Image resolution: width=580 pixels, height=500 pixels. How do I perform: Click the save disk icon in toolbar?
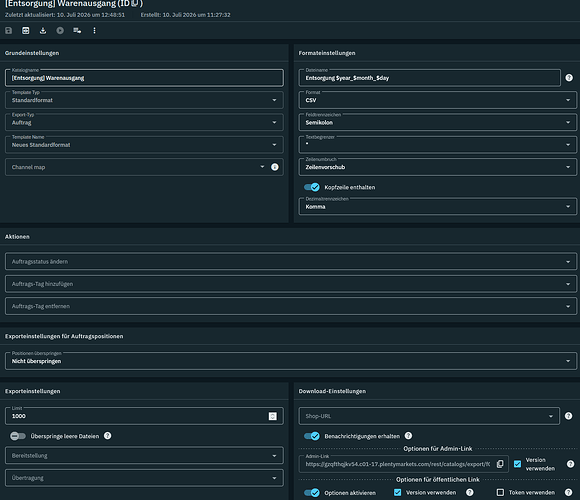coord(9,31)
